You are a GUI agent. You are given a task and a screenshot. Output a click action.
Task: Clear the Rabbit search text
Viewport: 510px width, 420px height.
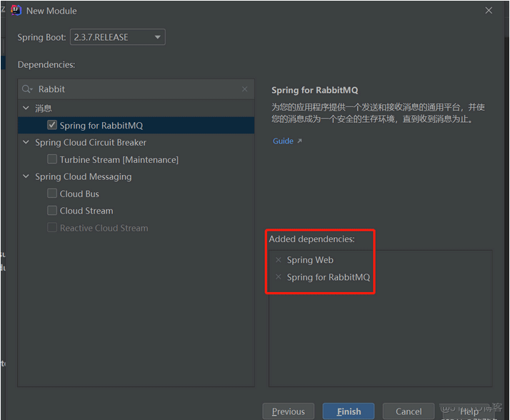[245, 89]
